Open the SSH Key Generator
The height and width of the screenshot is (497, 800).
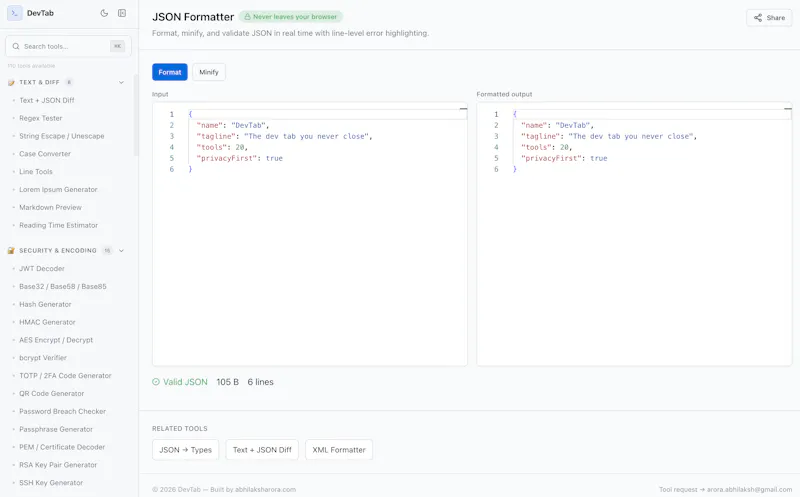[x=51, y=483]
